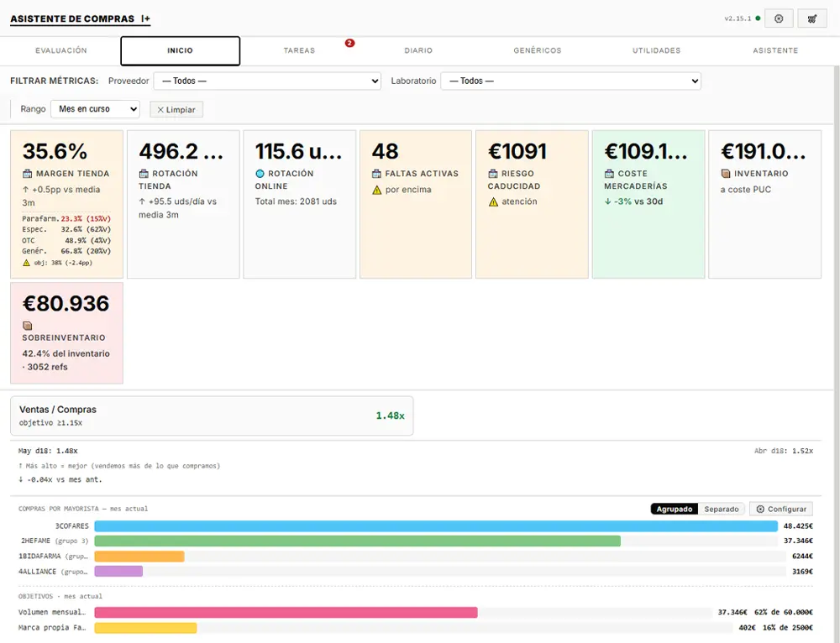Click the red badge on Tareas tab
This screenshot has width=840, height=643.
pos(349,43)
